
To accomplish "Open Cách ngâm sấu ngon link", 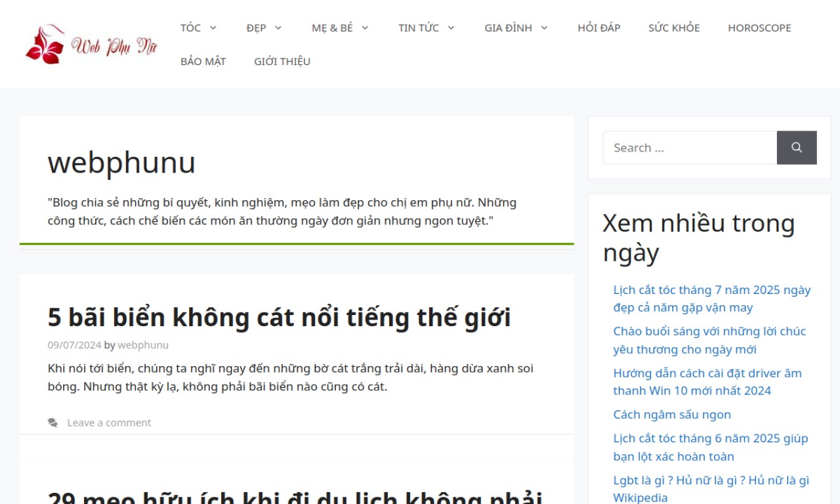I will [672, 415].
